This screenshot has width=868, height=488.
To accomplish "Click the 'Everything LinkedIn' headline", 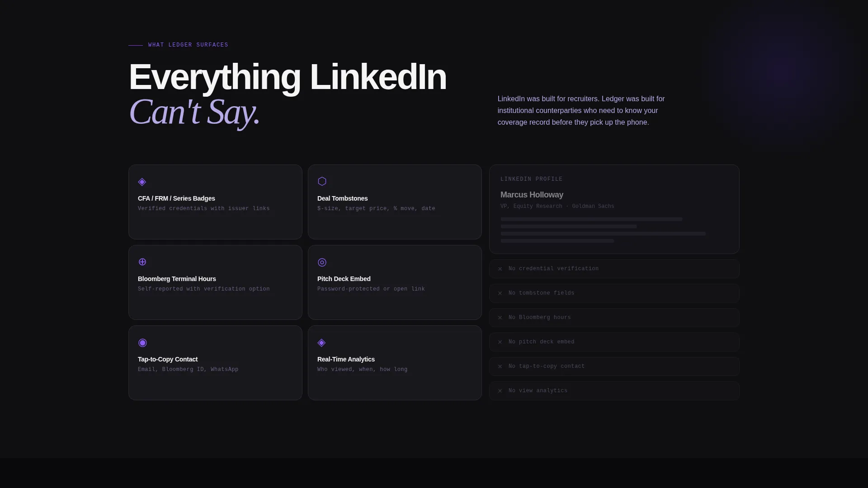I will click(x=288, y=77).
